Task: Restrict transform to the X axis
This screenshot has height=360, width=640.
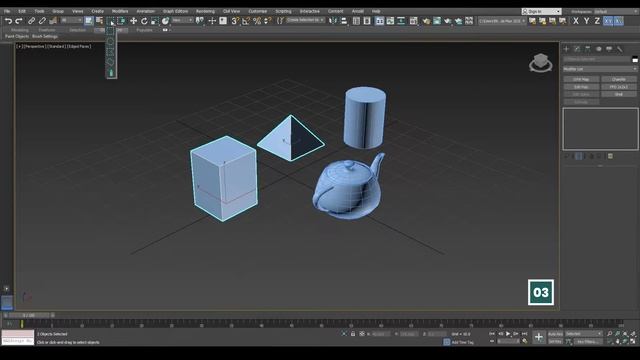Action: point(576,21)
